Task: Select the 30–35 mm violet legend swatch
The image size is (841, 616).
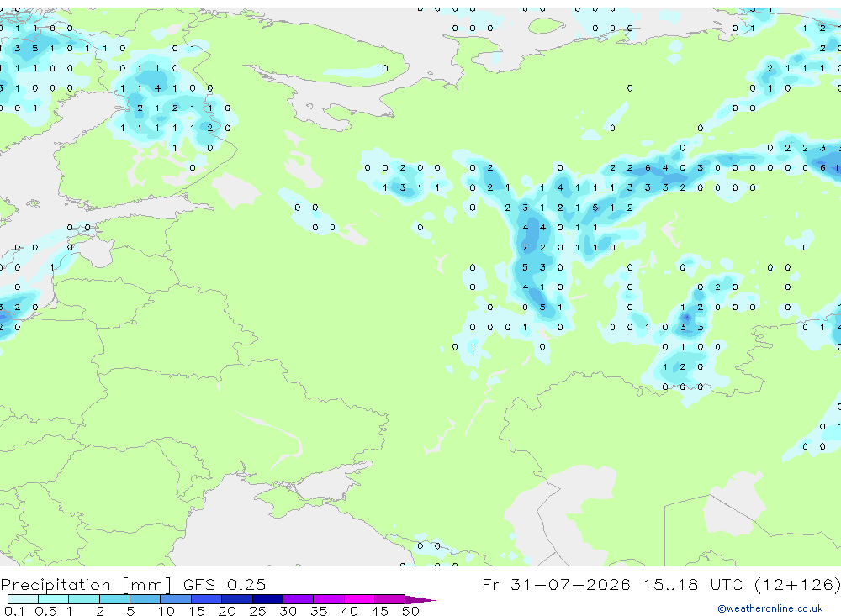Action: pyautogui.click(x=299, y=599)
